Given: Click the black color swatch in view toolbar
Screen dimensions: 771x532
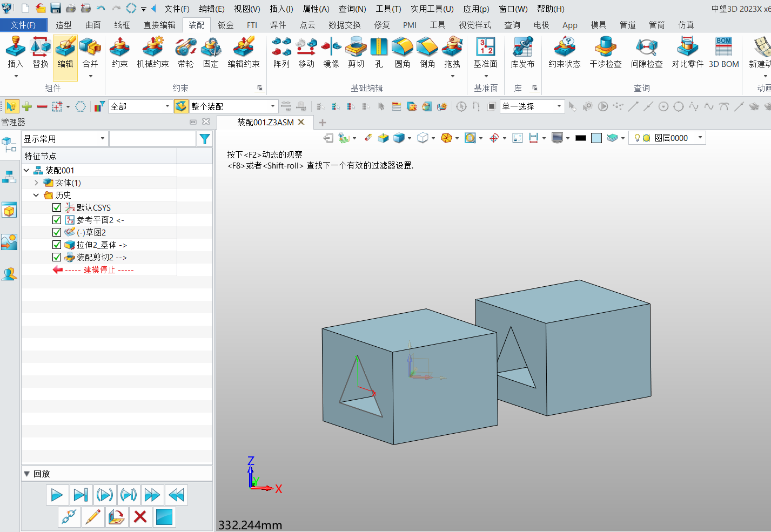Looking at the screenshot, I should pyautogui.click(x=581, y=138).
